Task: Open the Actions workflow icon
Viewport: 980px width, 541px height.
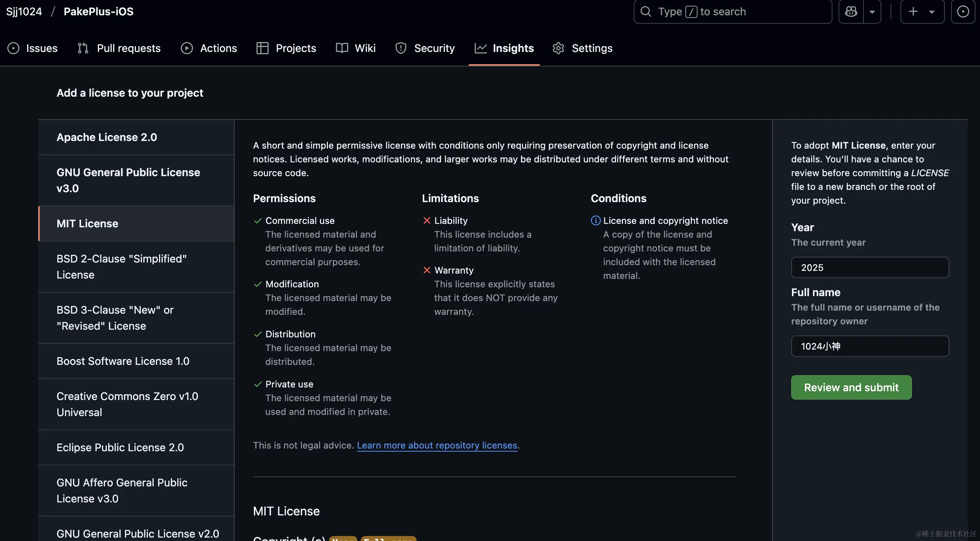Action: point(187,48)
